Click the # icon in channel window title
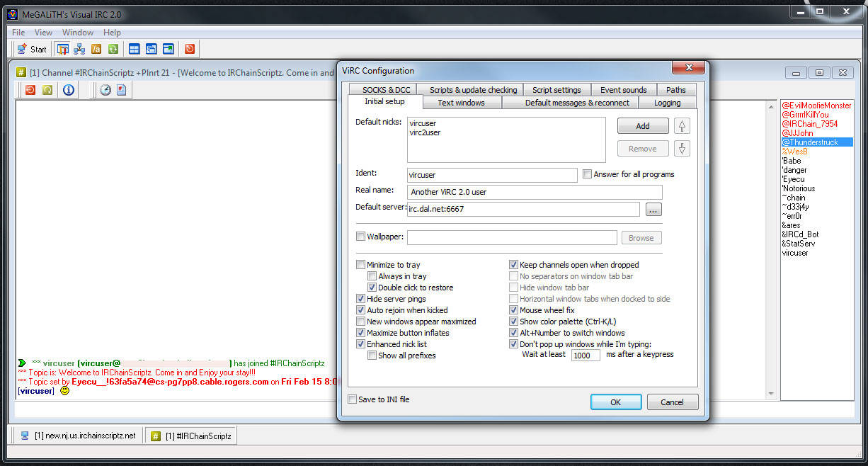 [21, 72]
